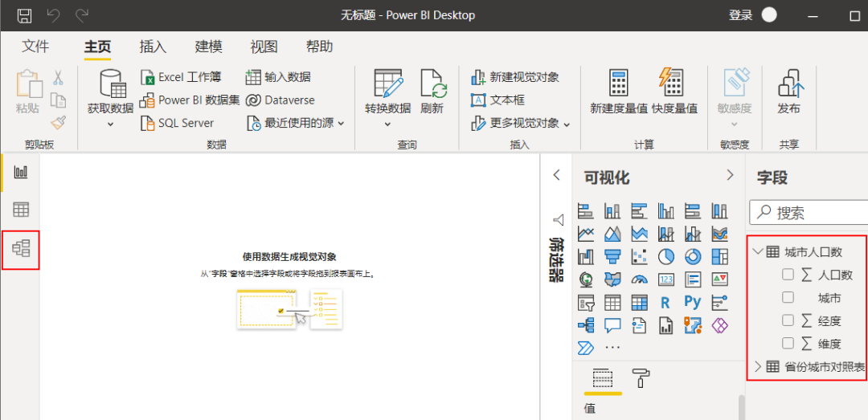868x420 pixels.
Task: Open Model view relationship icon in sidebar
Action: [x=20, y=248]
